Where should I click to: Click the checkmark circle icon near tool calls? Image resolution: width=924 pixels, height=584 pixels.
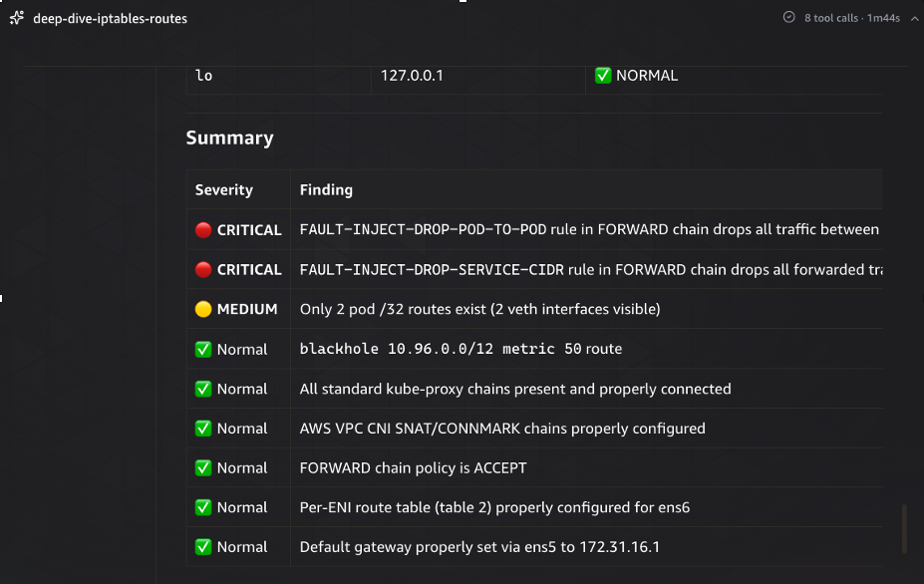pyautogui.click(x=789, y=18)
